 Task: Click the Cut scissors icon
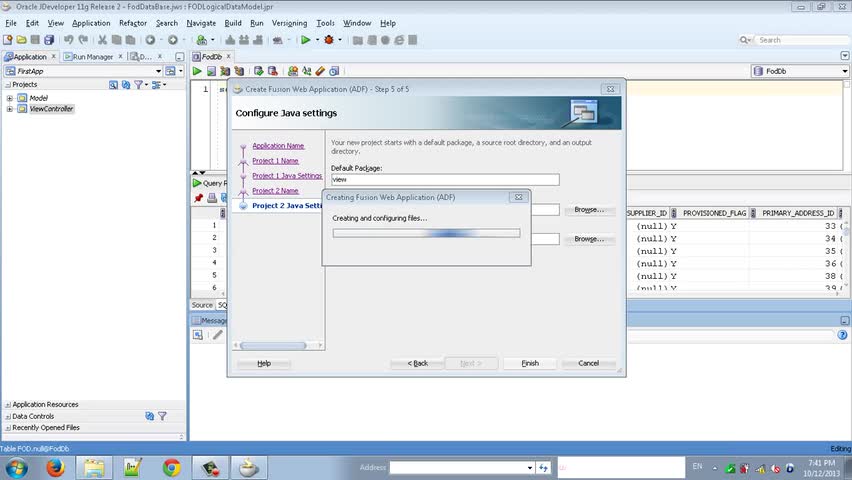coord(102,40)
